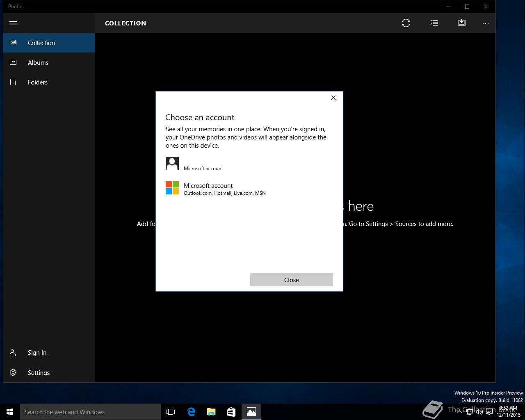Click the Microsoft four-color logo
The image size is (525, 420).
point(172,188)
